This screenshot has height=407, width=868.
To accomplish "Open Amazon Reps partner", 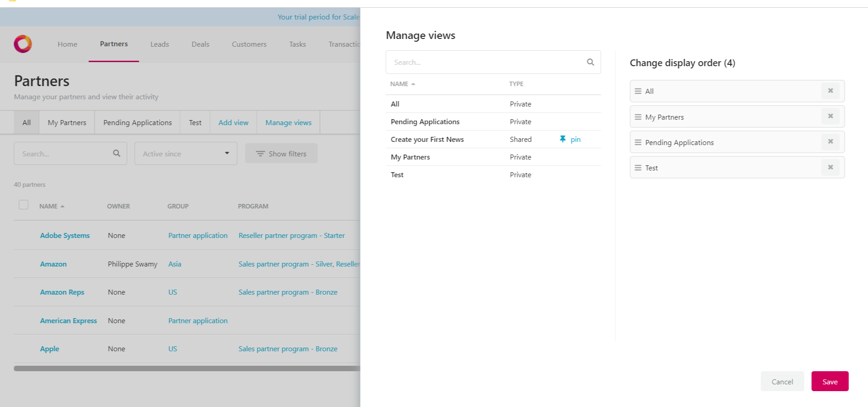I will 62,292.
